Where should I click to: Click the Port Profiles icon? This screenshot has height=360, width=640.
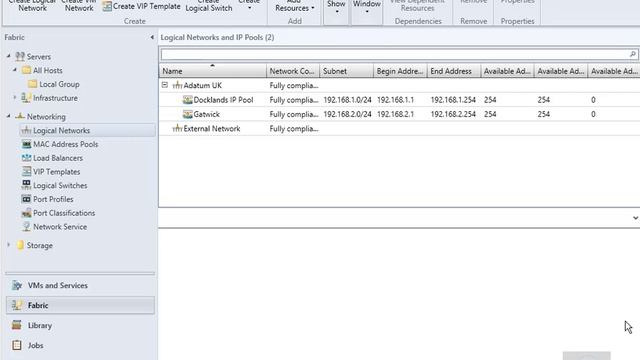(x=26, y=199)
